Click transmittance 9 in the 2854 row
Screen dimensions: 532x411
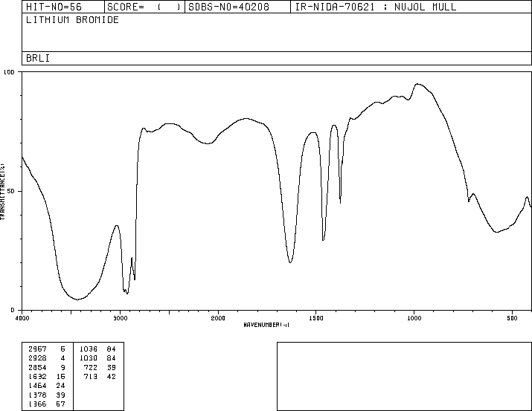point(63,367)
